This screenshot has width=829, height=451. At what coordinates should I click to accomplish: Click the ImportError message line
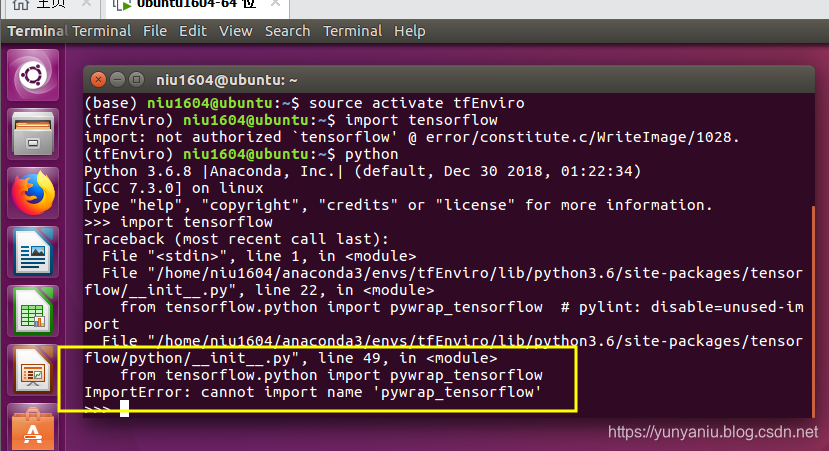[312, 392]
